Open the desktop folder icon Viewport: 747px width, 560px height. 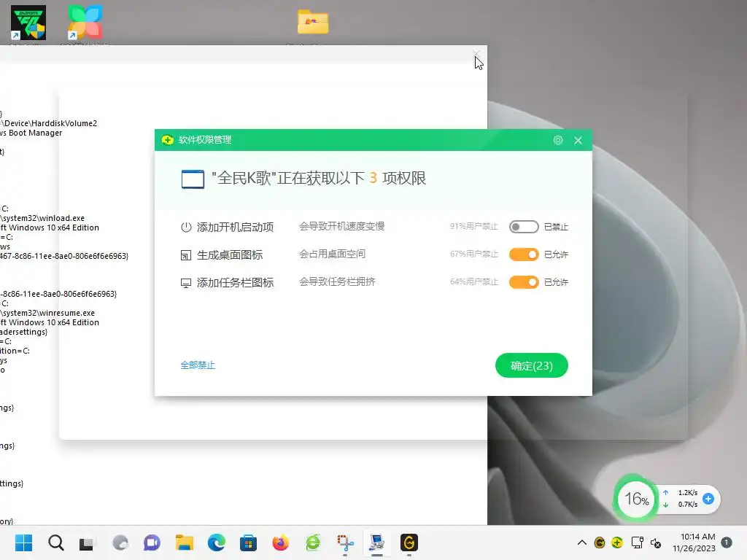pyautogui.click(x=313, y=22)
